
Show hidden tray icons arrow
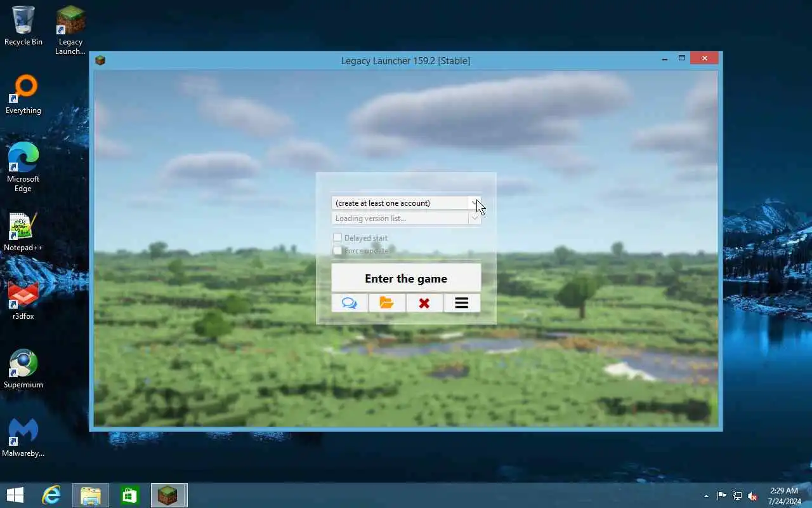[706, 496]
